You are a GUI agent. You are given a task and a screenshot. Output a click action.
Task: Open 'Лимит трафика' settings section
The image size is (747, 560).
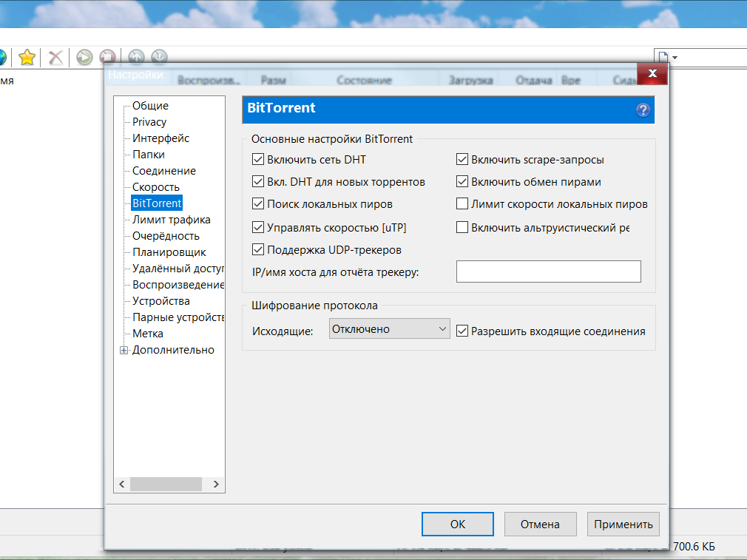[x=171, y=220]
